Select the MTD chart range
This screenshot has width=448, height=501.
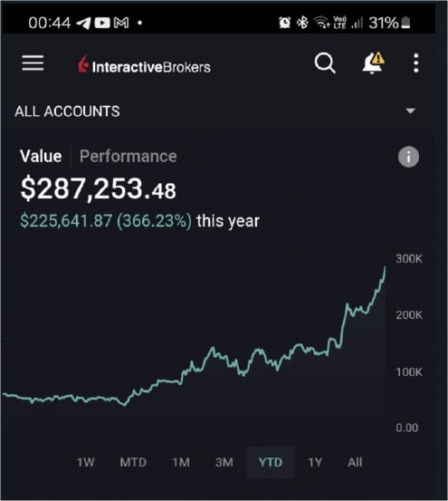coord(133,462)
